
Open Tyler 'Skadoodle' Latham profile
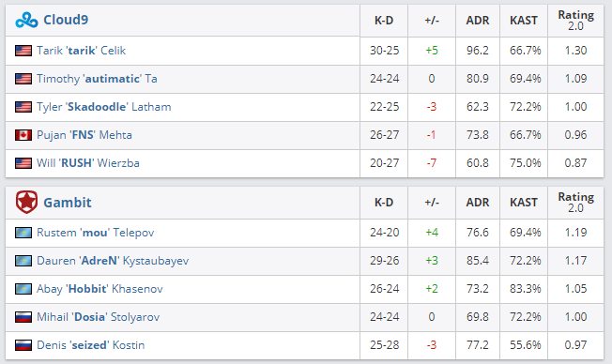[104, 107]
